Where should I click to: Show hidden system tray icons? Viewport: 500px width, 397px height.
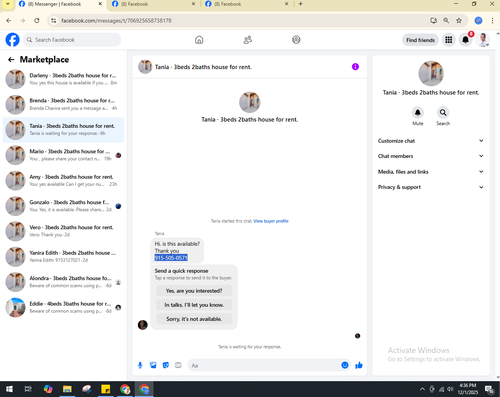pos(422,389)
